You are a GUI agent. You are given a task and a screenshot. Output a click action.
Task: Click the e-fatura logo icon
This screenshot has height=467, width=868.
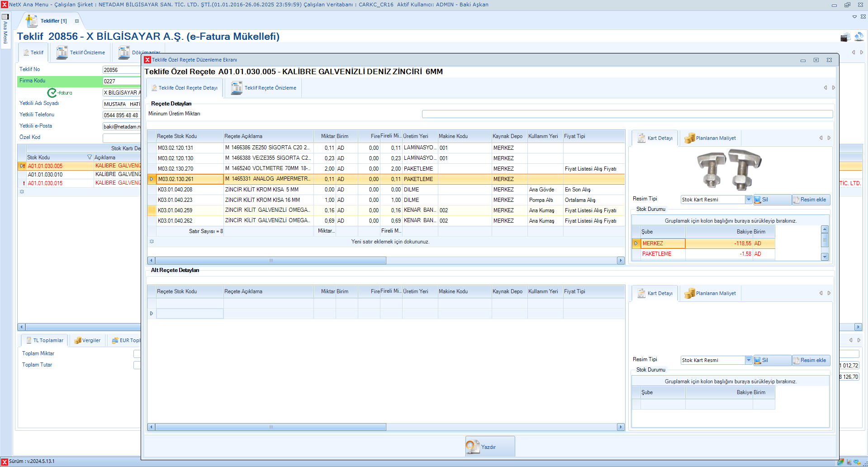click(x=60, y=93)
